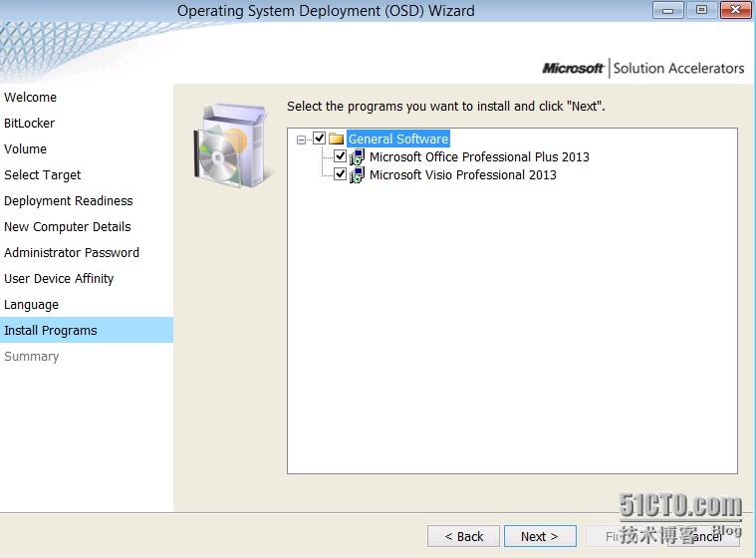Open the User Device Affinity step
Viewport: 756px width, 558px height.
pos(59,279)
